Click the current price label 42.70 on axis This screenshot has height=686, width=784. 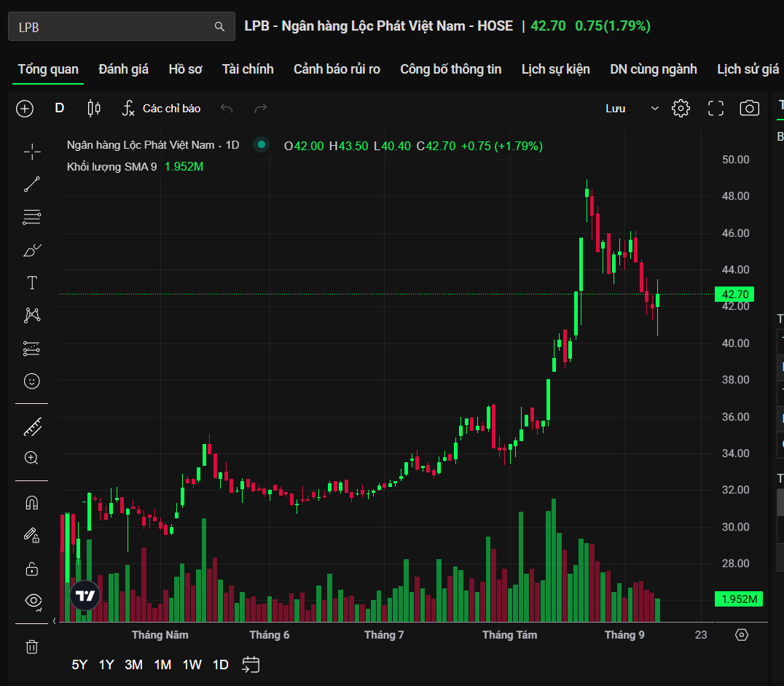734,295
